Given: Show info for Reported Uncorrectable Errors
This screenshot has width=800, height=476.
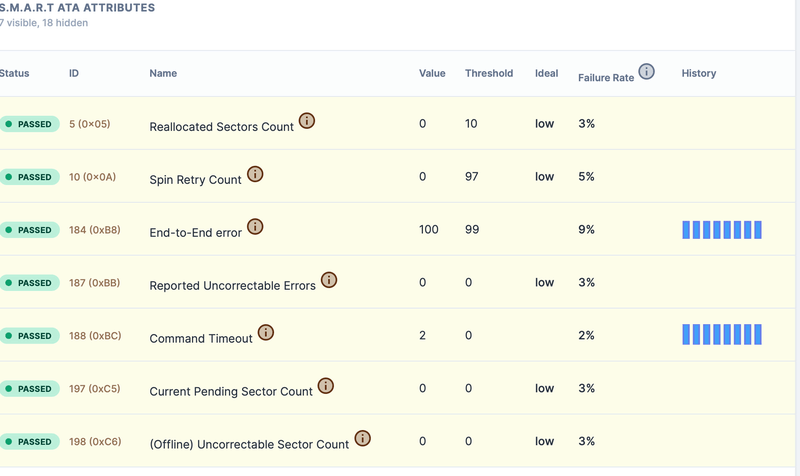Looking at the screenshot, I should pyautogui.click(x=329, y=280).
